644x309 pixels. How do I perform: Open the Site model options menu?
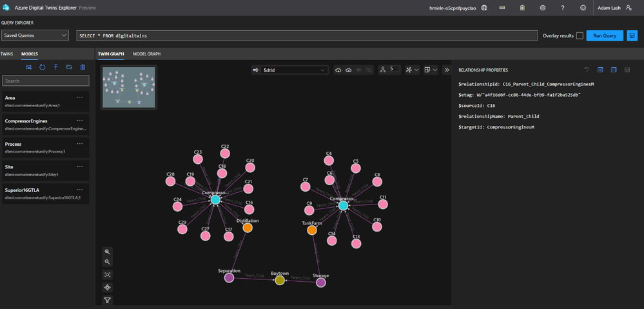(80, 167)
